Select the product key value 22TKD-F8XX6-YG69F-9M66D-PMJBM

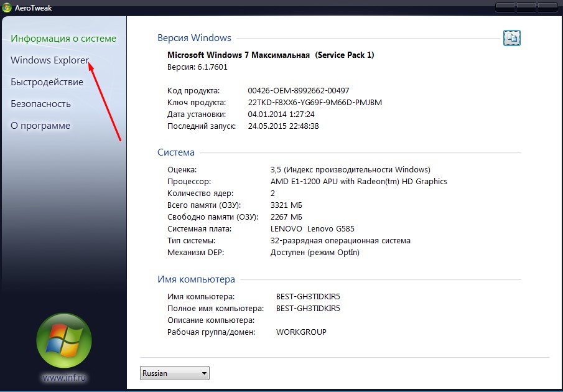tap(315, 102)
